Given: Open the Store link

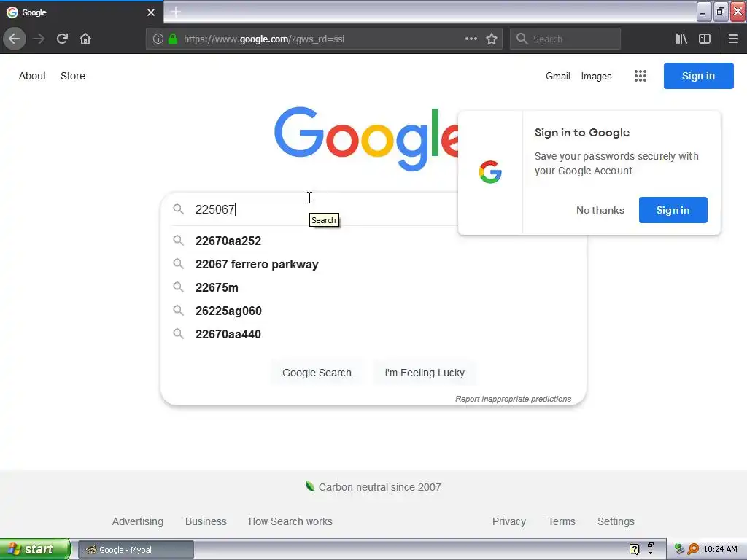Looking at the screenshot, I should pyautogui.click(x=73, y=76).
